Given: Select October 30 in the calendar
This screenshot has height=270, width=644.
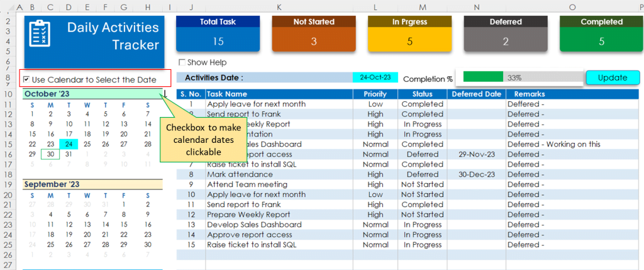Looking at the screenshot, I should coord(50,154).
